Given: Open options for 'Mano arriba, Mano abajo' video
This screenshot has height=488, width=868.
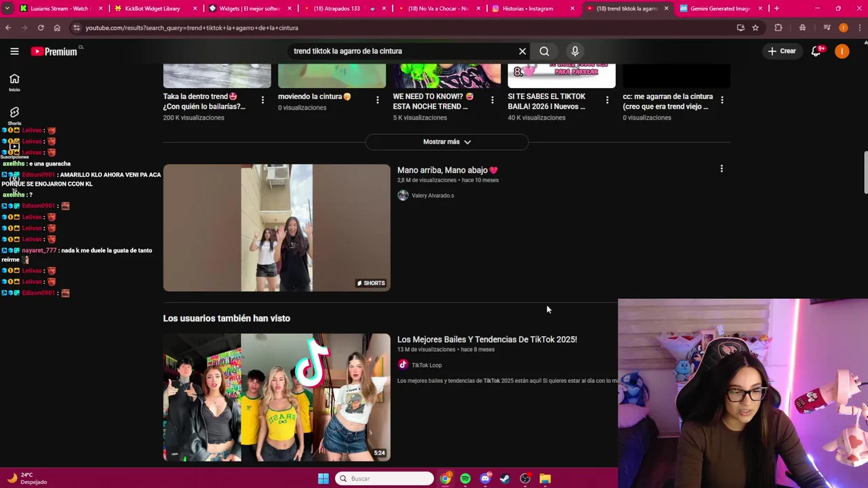Looking at the screenshot, I should [x=722, y=169].
